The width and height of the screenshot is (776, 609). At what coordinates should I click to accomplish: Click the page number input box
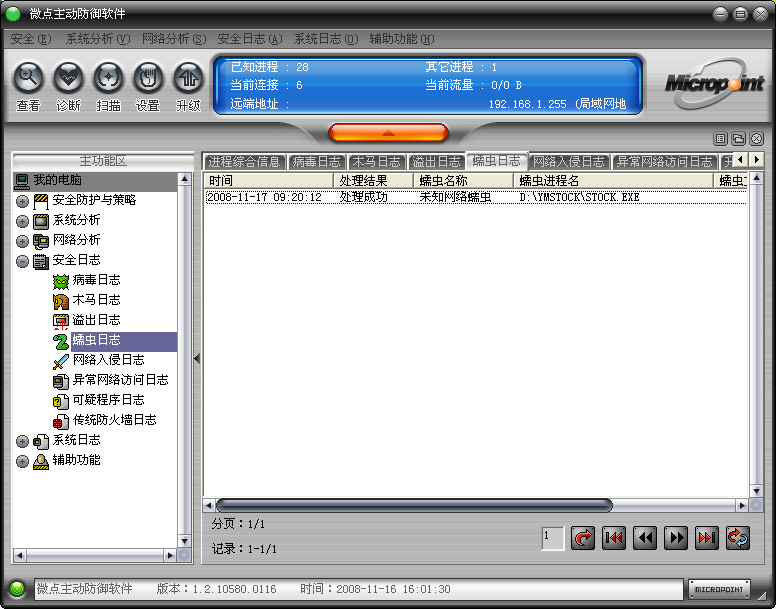point(553,538)
